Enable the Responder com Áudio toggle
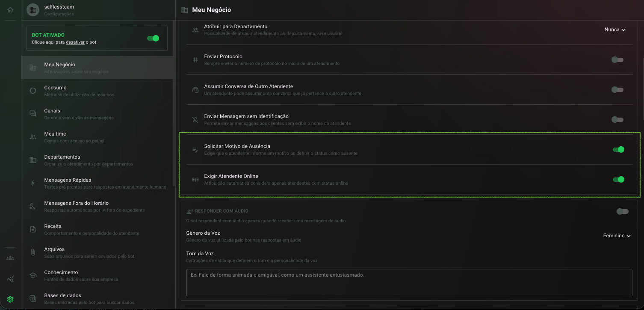 (622, 211)
